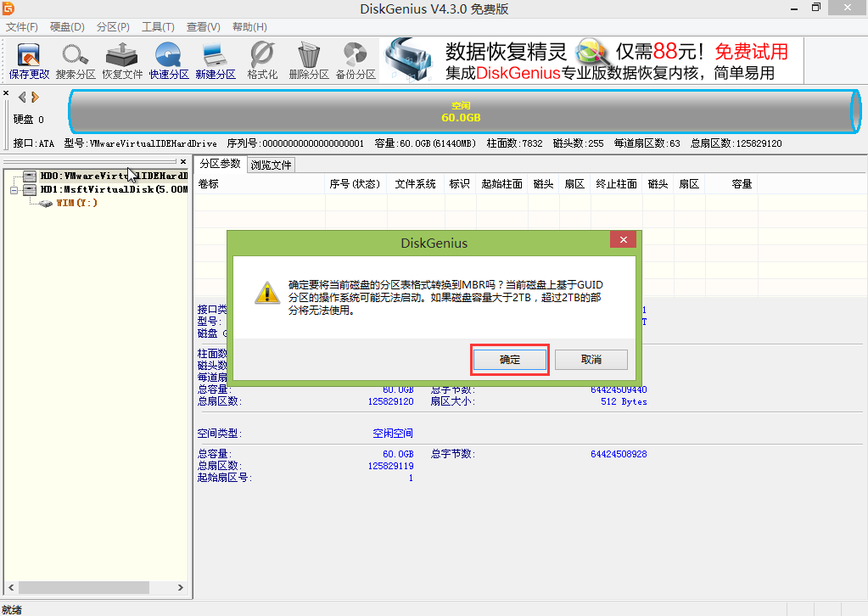Click the 标识 column header
The width and height of the screenshot is (868, 616).
pyautogui.click(x=460, y=184)
